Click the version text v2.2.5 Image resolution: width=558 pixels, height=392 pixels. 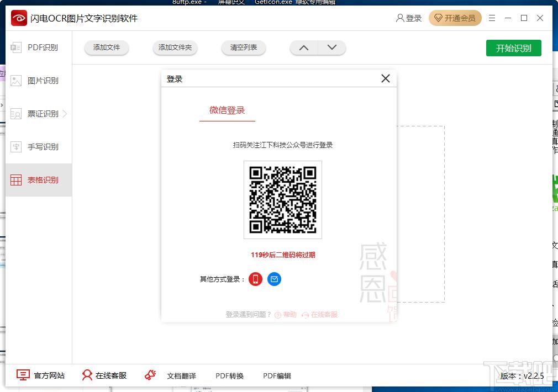coord(522,376)
